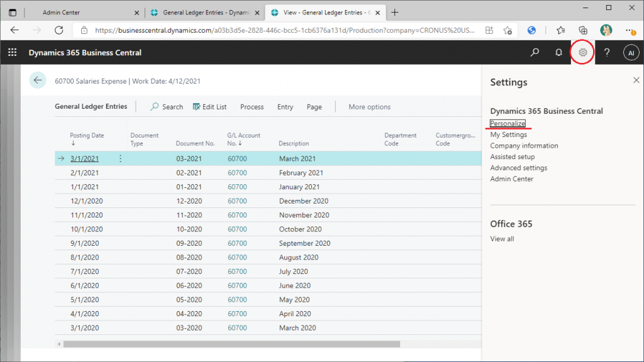Select the 05-2020 document number cell
644x362 pixels.
coord(189,300)
